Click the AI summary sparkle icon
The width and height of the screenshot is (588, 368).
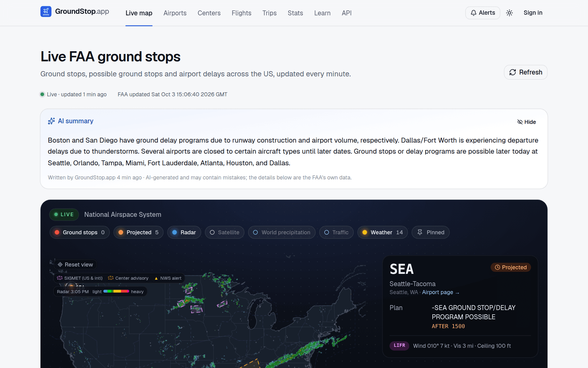pos(51,121)
